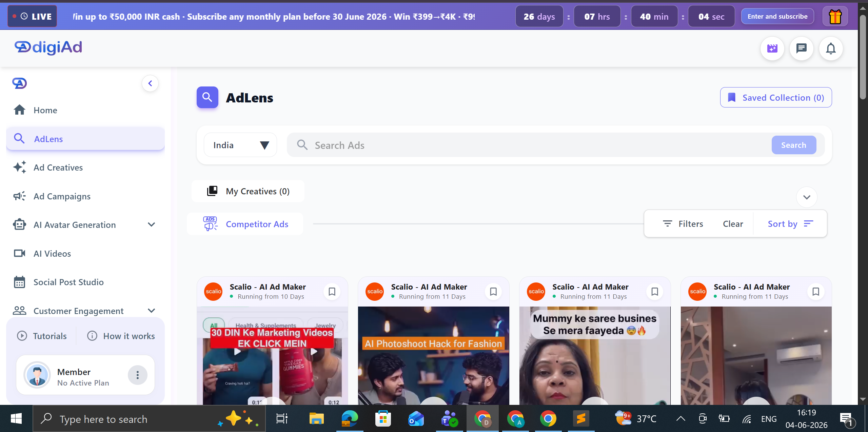This screenshot has height=432, width=868.
Task: Click Scalio logo on the fourth ad card
Action: [x=697, y=292]
